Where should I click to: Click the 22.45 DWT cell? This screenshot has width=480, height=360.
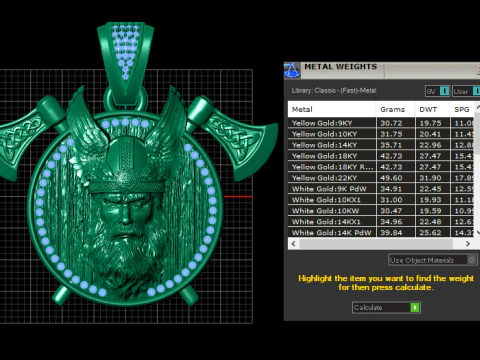tap(433, 189)
